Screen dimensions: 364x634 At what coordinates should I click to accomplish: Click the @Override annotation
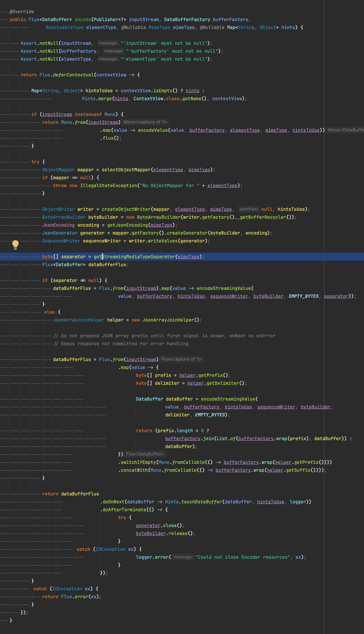(22, 11)
